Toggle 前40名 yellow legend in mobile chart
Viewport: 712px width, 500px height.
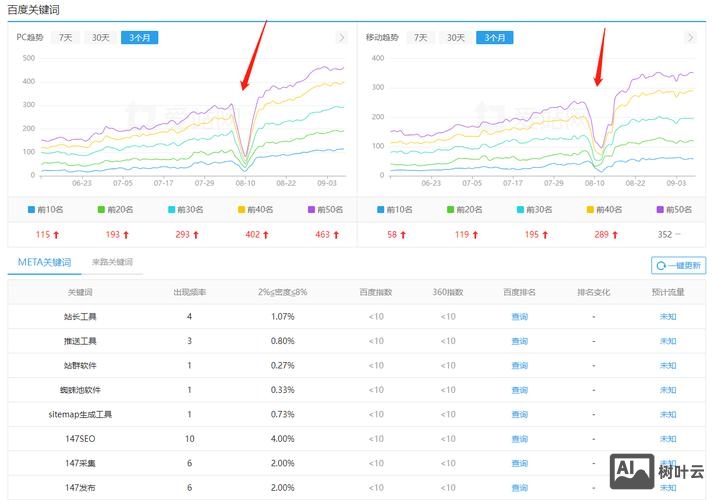click(x=601, y=210)
